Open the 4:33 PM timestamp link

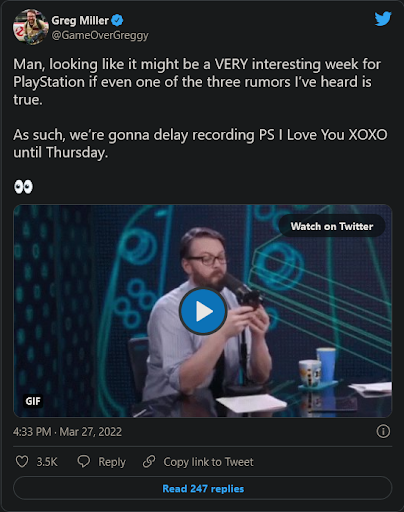(32, 432)
